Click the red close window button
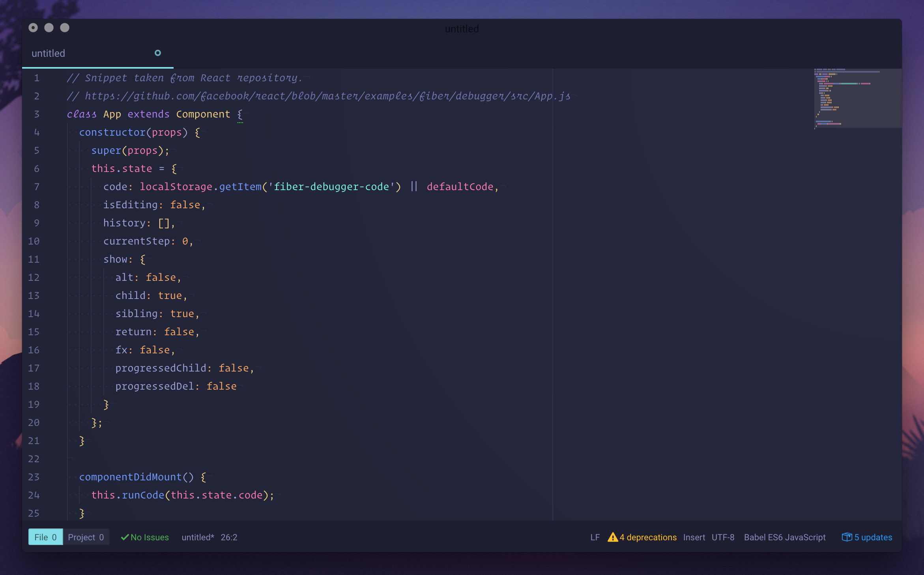 tap(33, 28)
